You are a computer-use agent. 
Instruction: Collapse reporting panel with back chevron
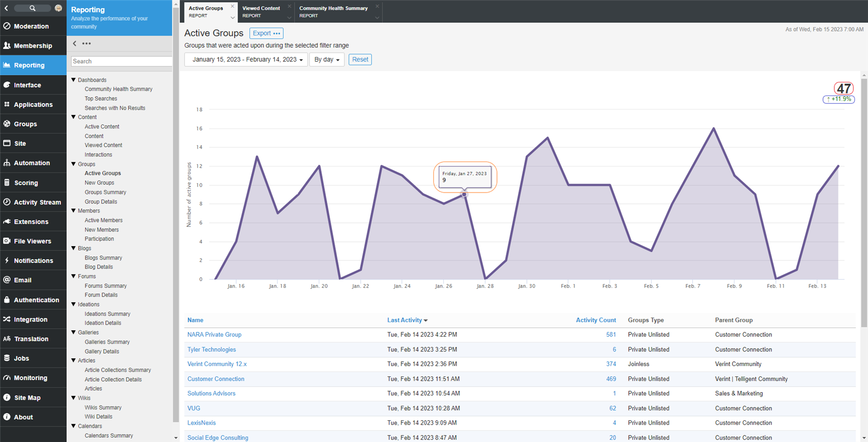coord(74,43)
